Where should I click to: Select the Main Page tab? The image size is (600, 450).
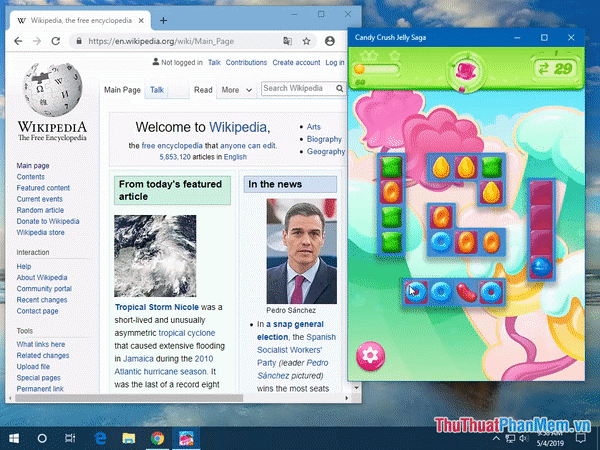click(122, 90)
